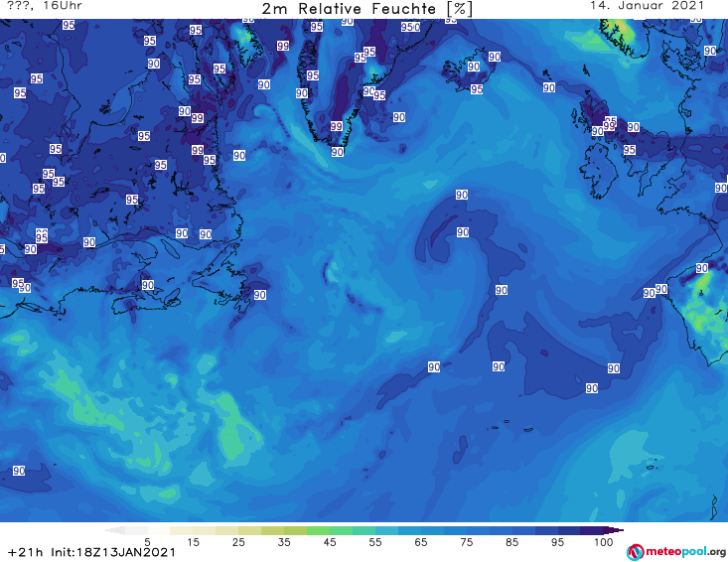This screenshot has height=562, width=728.
Task: Click the legend value "100"
Action: tap(603, 542)
